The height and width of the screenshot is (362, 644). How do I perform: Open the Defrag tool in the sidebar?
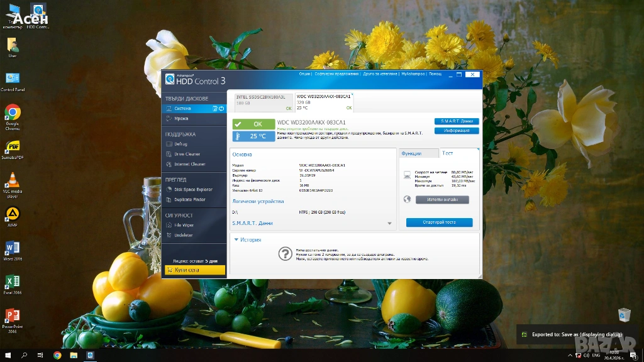(x=180, y=144)
